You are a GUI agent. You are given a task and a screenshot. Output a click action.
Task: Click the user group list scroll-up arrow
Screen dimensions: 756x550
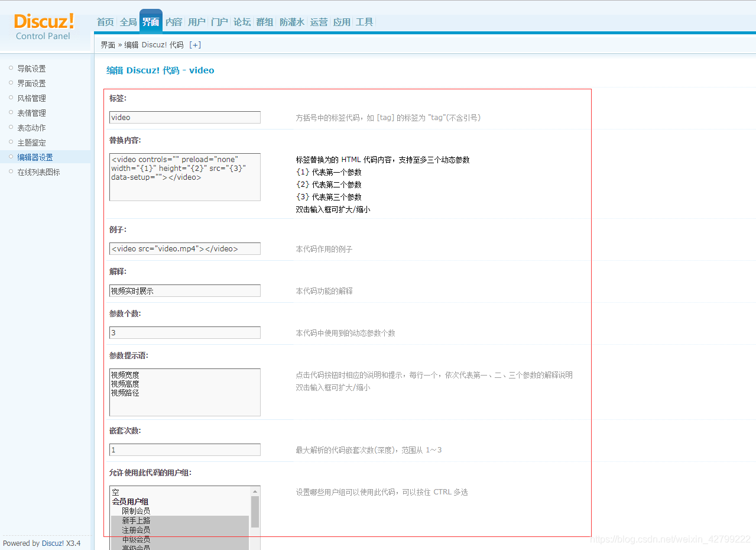(x=255, y=491)
